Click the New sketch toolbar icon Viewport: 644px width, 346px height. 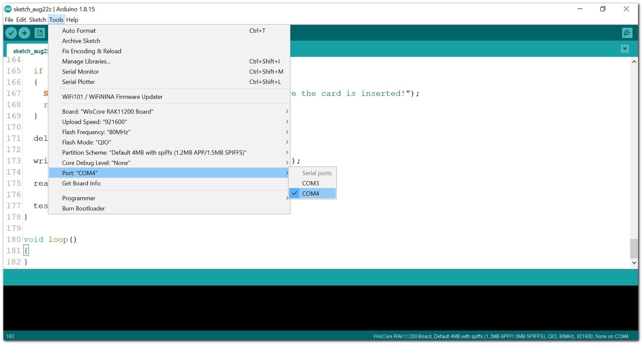(x=40, y=33)
